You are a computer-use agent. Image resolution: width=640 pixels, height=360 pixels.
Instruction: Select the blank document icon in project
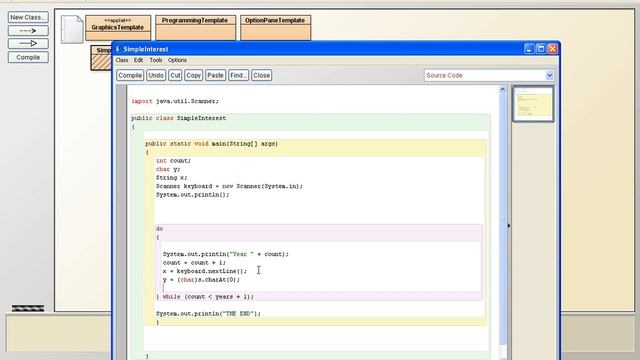(x=72, y=29)
